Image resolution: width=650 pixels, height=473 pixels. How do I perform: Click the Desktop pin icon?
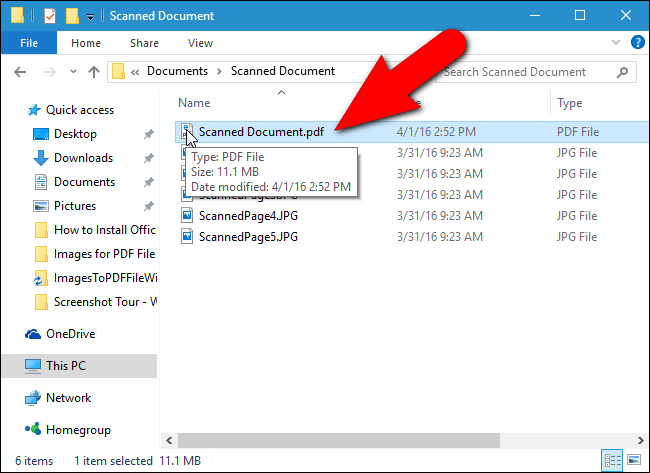(148, 134)
